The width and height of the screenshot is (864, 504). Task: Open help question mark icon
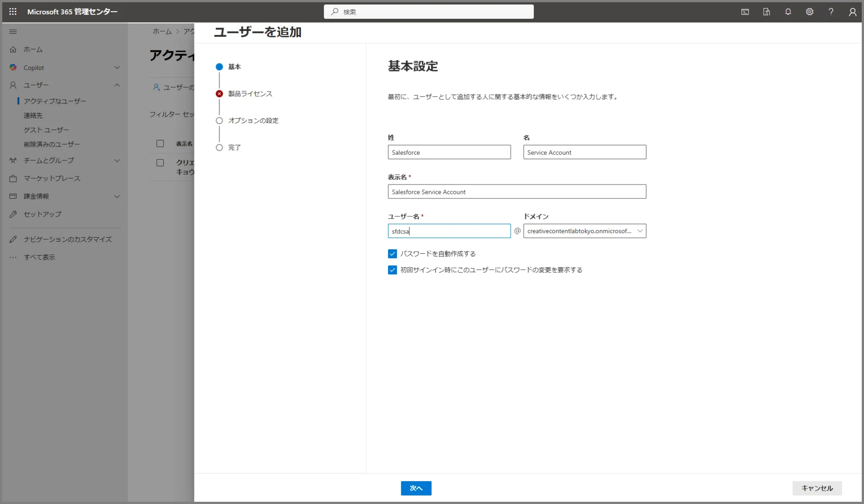pos(831,12)
